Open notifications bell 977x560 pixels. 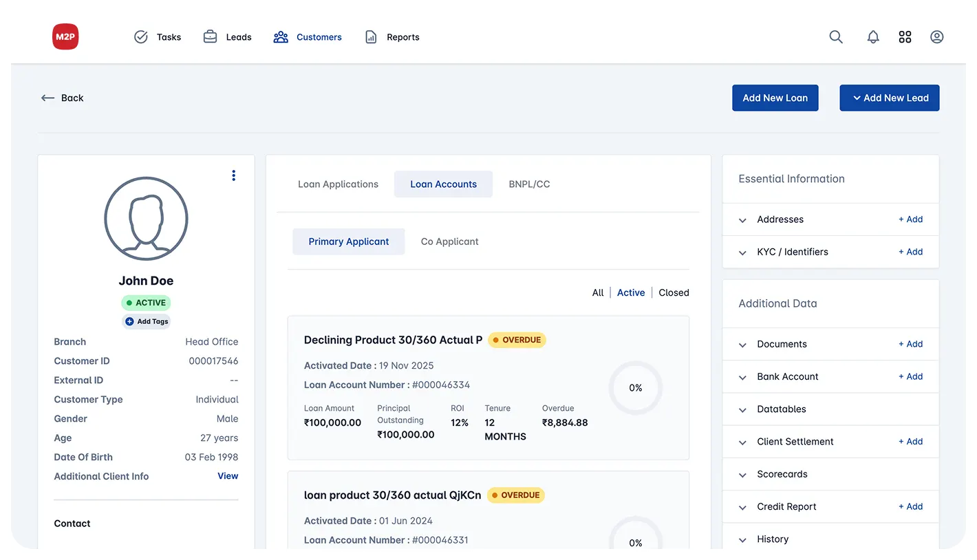873,37
